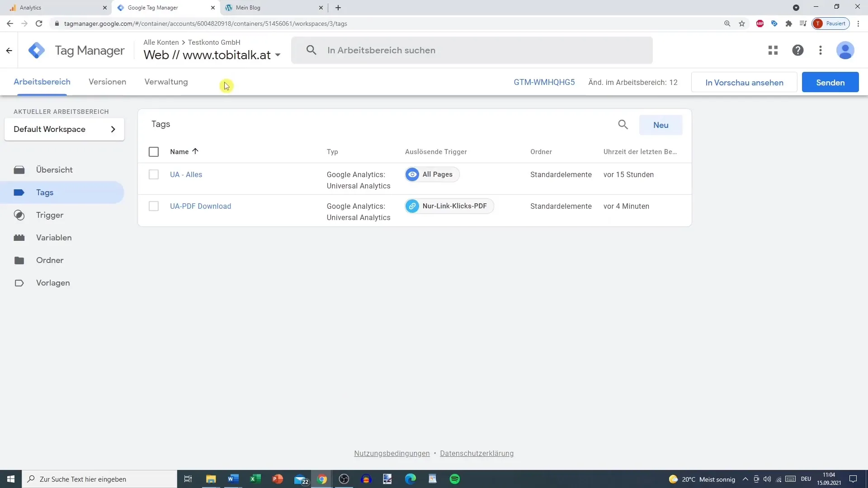Click the Übersicht sidebar icon

[19, 170]
